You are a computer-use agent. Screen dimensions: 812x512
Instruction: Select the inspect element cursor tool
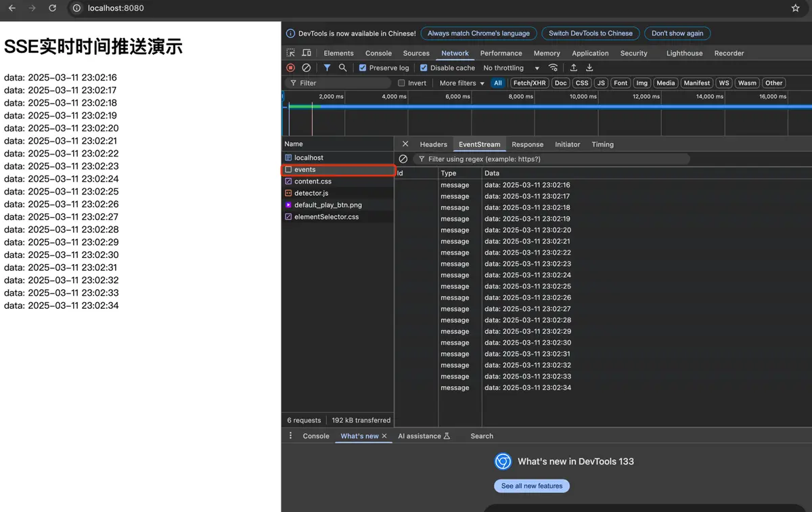click(290, 53)
